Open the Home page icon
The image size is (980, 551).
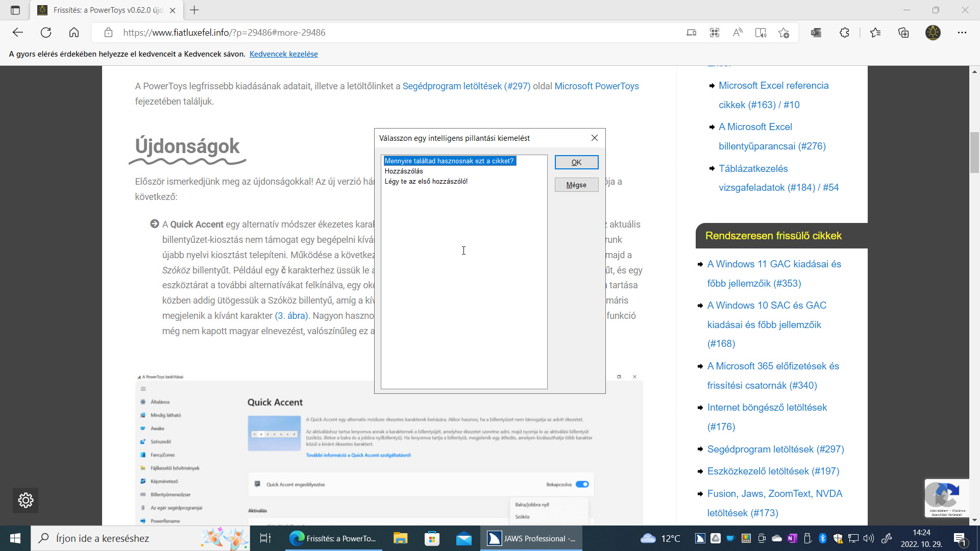(x=74, y=33)
